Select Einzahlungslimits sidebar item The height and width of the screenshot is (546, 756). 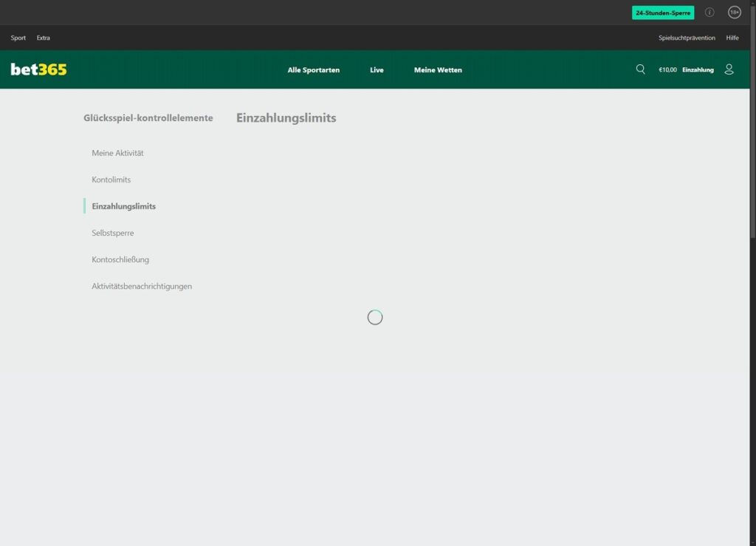(123, 206)
